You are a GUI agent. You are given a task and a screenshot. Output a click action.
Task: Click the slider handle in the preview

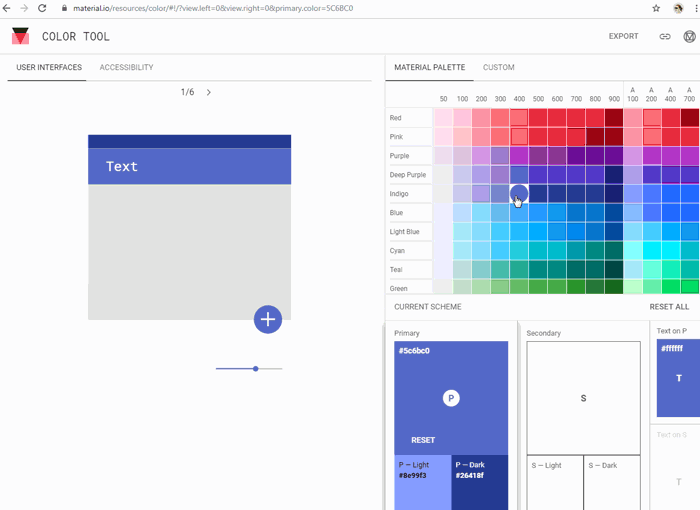(256, 369)
